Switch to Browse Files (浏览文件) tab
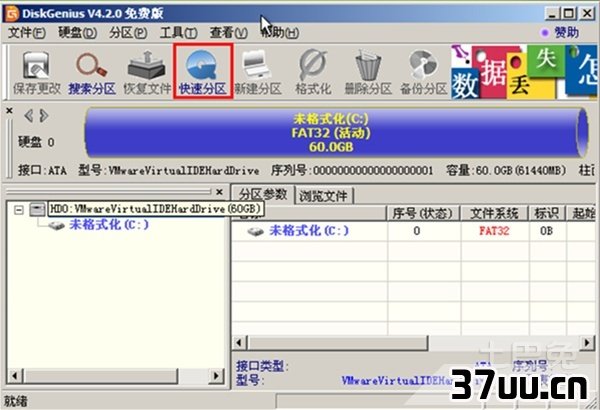The image size is (600, 410). click(x=324, y=196)
